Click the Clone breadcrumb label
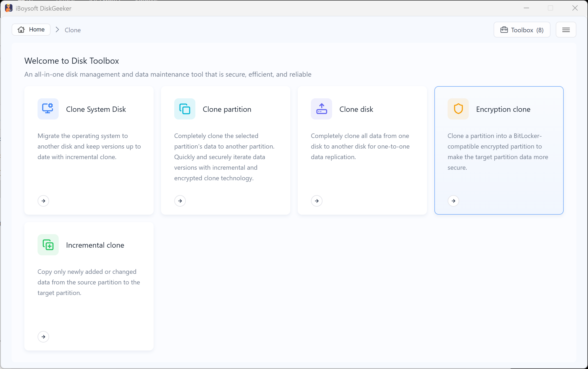The width and height of the screenshot is (588, 369). click(x=73, y=30)
